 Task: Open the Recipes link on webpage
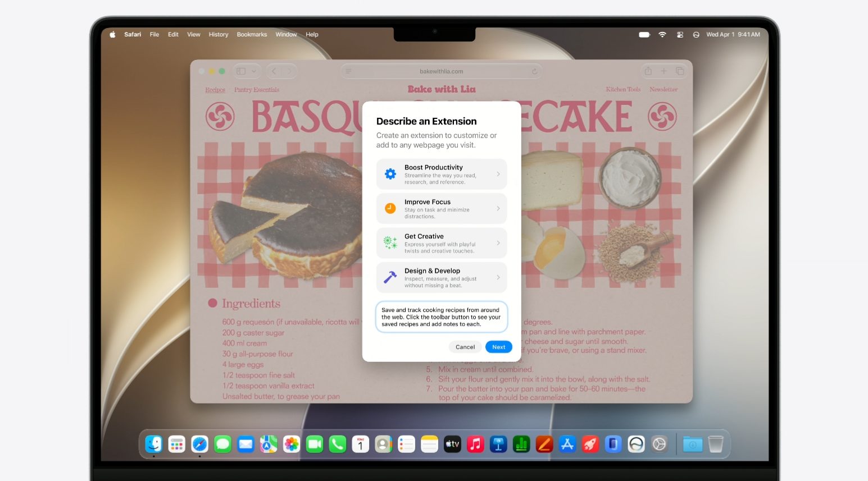(215, 90)
